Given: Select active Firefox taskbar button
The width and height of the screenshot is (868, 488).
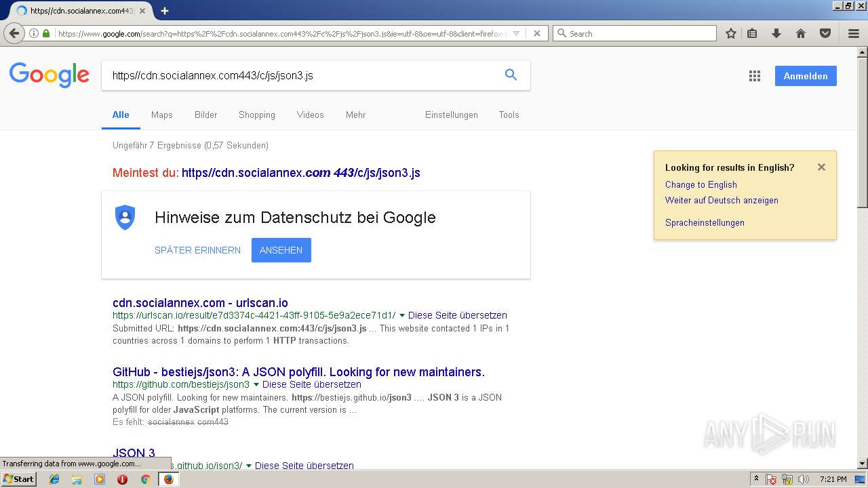Looking at the screenshot, I should click(168, 479).
